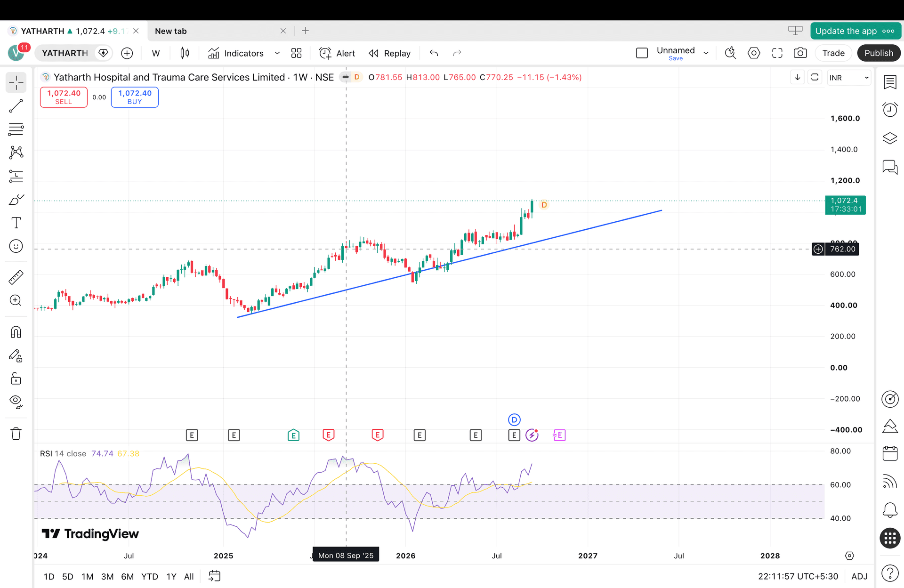The height and width of the screenshot is (588, 904).
Task: Toggle lock all drawing tools
Action: [16, 379]
